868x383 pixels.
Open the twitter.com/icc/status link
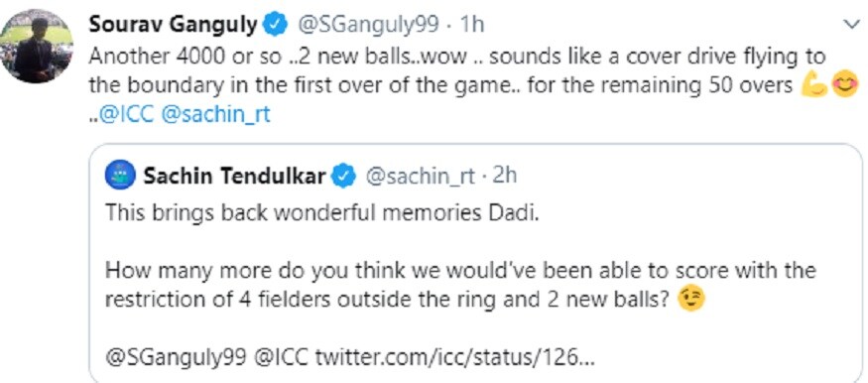pos(454,357)
